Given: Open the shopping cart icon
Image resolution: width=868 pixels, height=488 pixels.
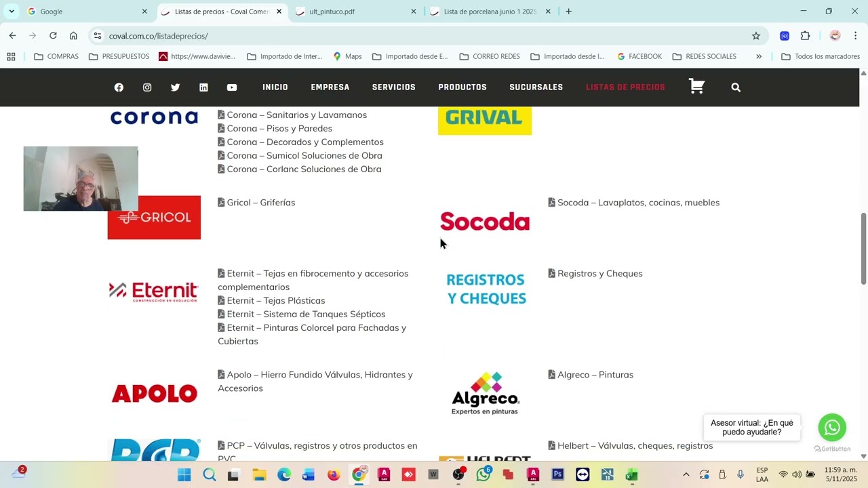Looking at the screenshot, I should point(696,86).
